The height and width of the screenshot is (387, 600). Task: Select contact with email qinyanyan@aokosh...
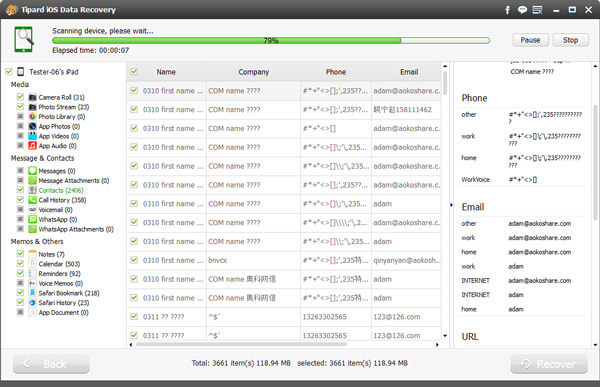(x=284, y=260)
